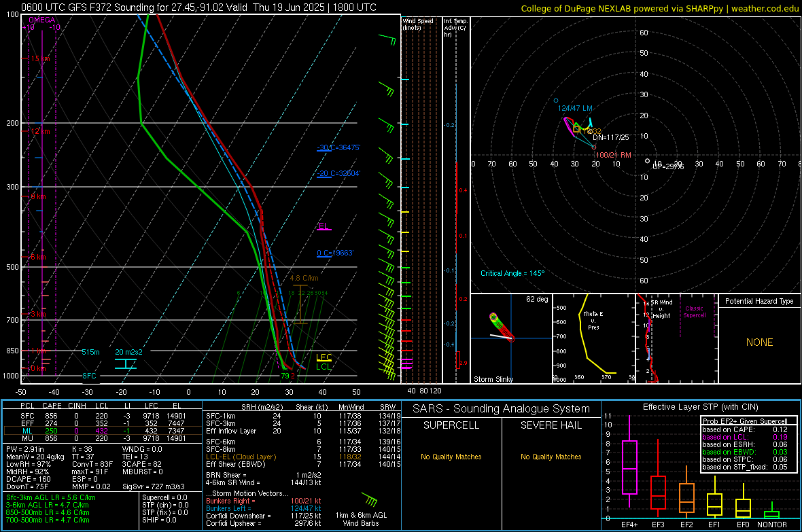This screenshot has width=802, height=532.
Task: Click the Critical Angle = 145° text
Action: (x=512, y=273)
